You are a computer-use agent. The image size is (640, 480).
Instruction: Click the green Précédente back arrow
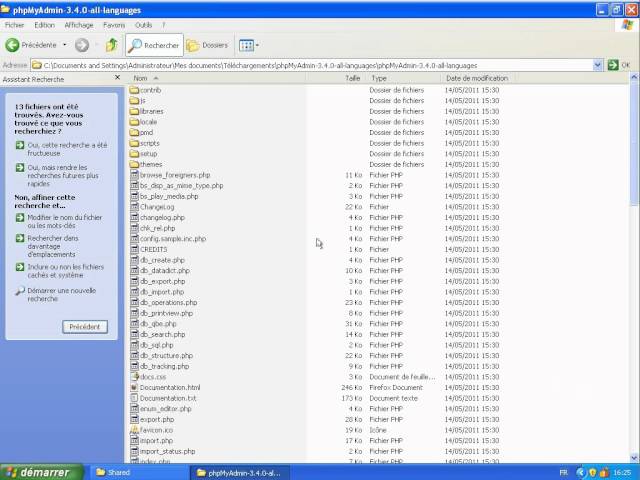12,45
